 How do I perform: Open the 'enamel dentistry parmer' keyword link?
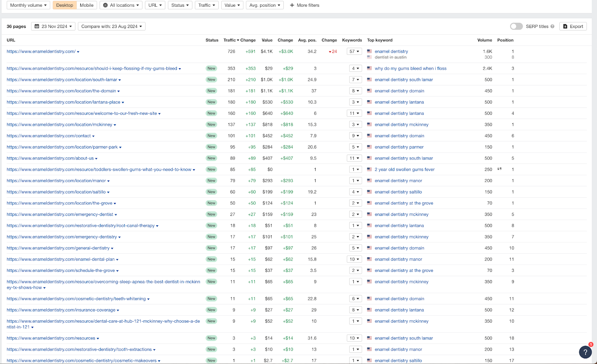(399, 147)
